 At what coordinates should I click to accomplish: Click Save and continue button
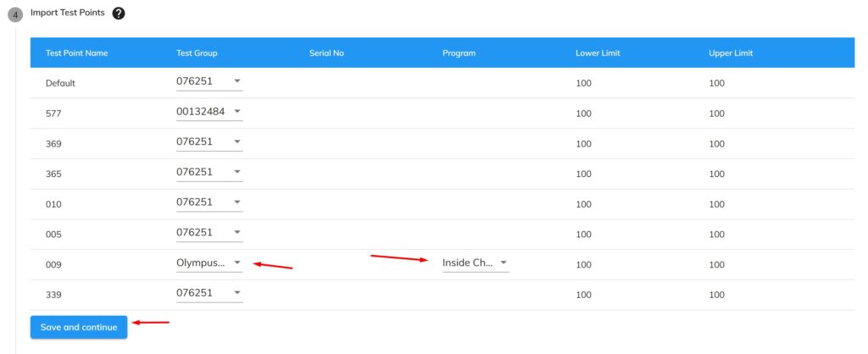point(79,328)
